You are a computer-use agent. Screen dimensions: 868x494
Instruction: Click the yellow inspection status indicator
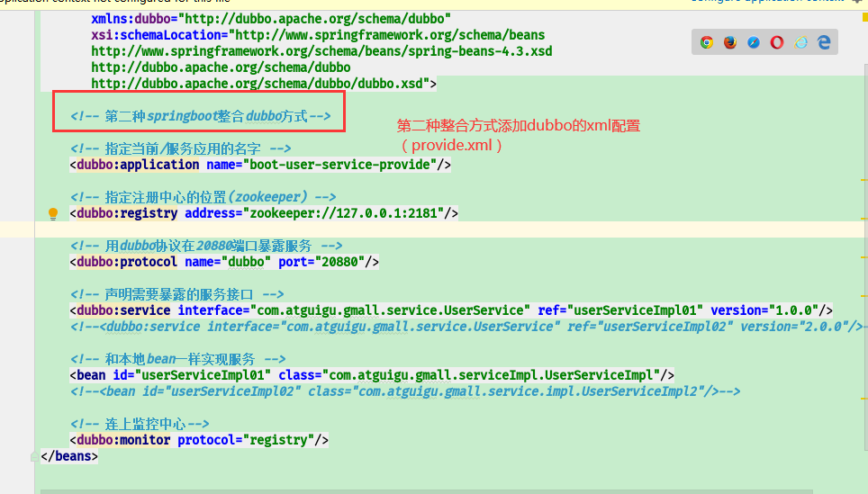point(864,17)
